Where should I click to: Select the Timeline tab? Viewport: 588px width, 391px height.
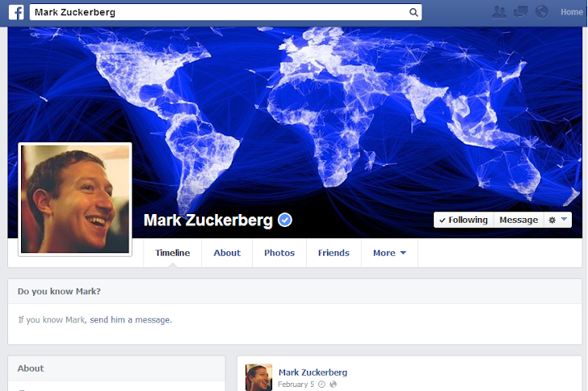coord(173,253)
